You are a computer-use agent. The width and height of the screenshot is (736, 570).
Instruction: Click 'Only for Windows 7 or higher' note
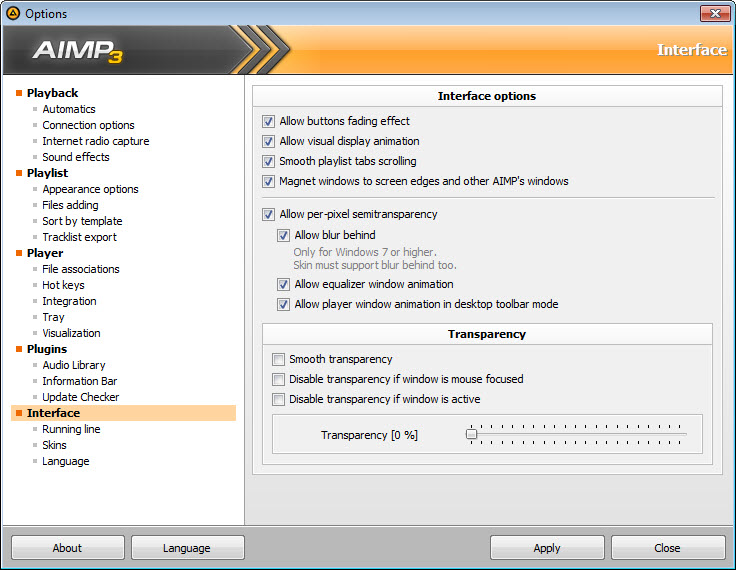[365, 252]
